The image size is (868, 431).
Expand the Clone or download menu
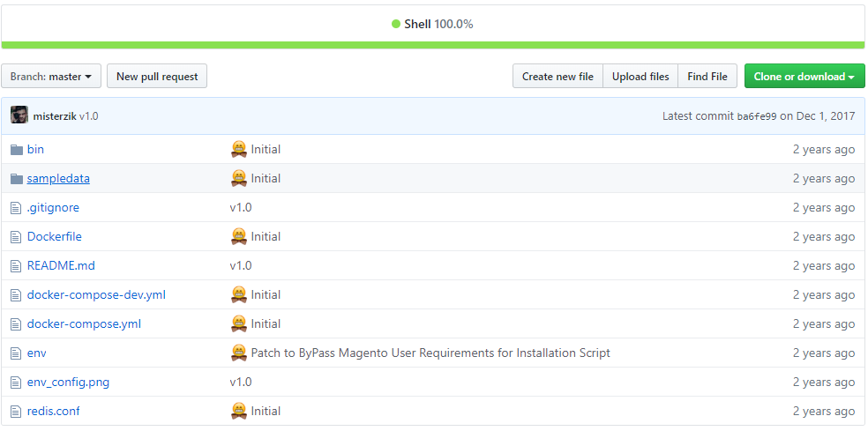[804, 77]
